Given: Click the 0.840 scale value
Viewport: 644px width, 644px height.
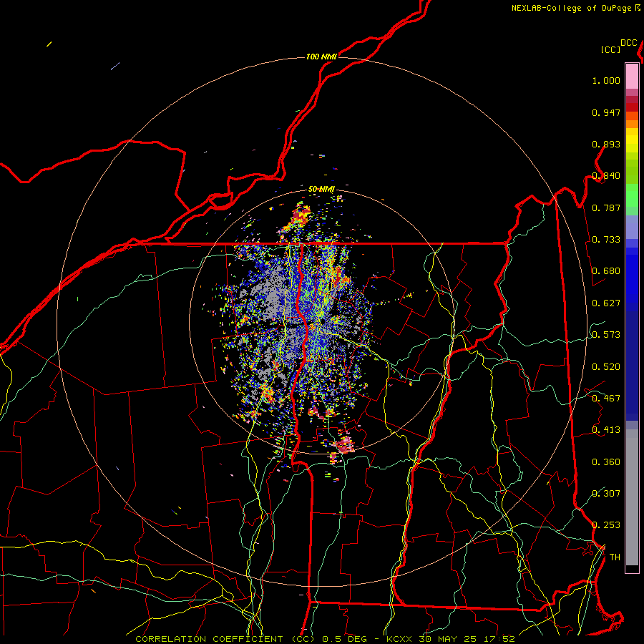Looking at the screenshot, I should (x=606, y=176).
